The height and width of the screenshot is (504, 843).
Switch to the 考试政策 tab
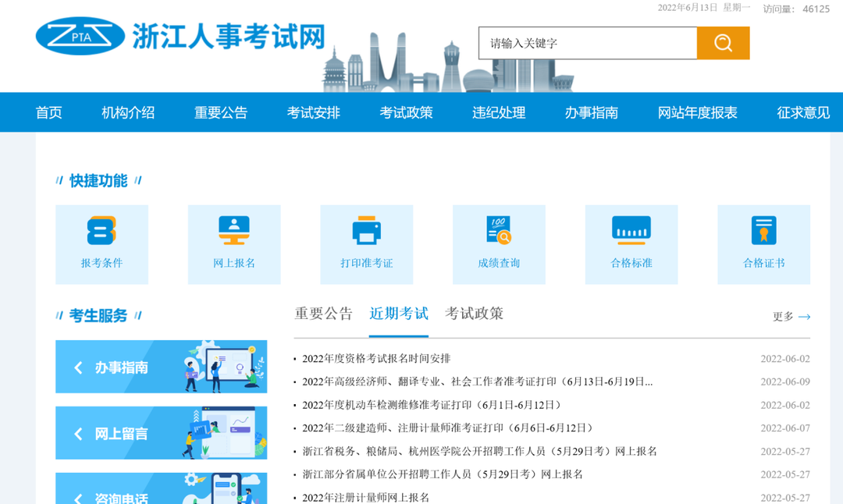(x=474, y=314)
